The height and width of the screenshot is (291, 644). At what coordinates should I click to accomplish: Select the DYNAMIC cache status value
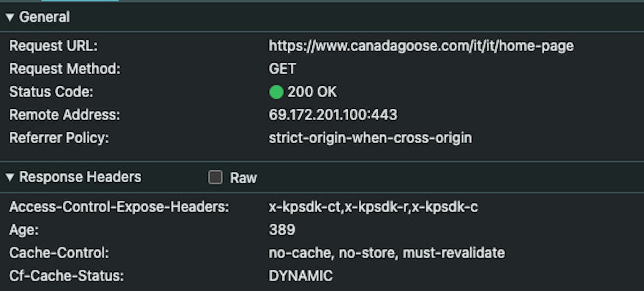[301, 276]
